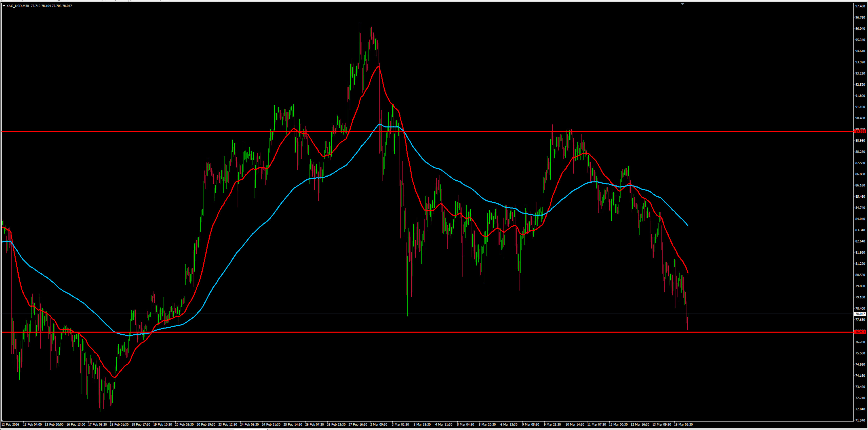Click the red 76.903 price tag on scale
This screenshot has height=430, width=868.
click(x=860, y=332)
